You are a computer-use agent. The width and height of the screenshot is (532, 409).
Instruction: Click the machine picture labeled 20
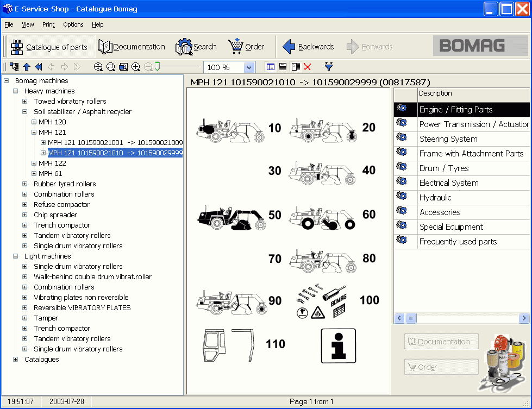click(x=323, y=130)
